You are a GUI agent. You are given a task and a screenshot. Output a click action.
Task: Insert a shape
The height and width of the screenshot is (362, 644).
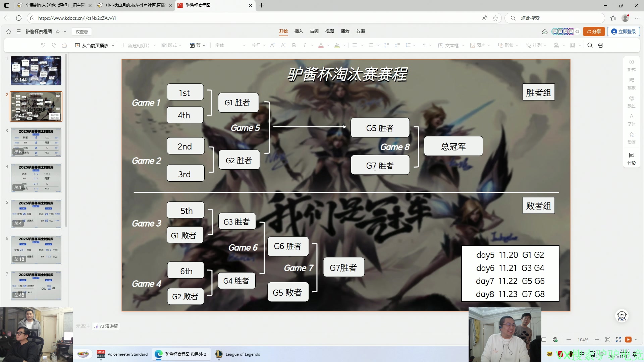point(507,45)
